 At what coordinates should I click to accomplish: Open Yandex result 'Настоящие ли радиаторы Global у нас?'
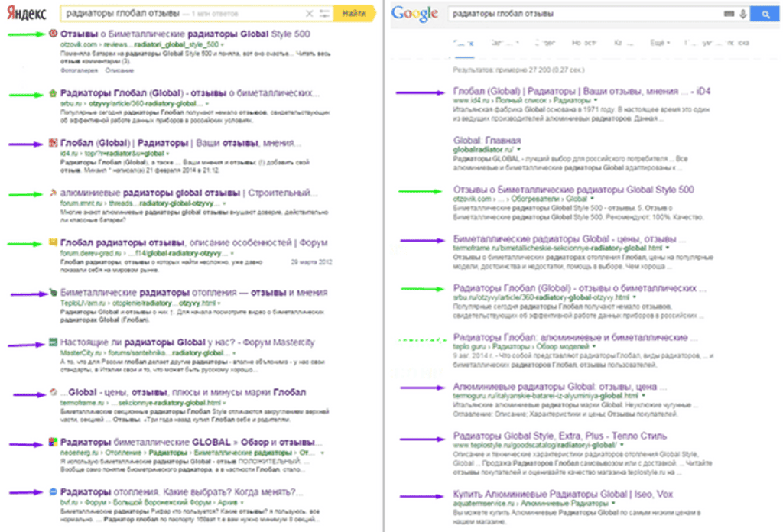coord(187,342)
